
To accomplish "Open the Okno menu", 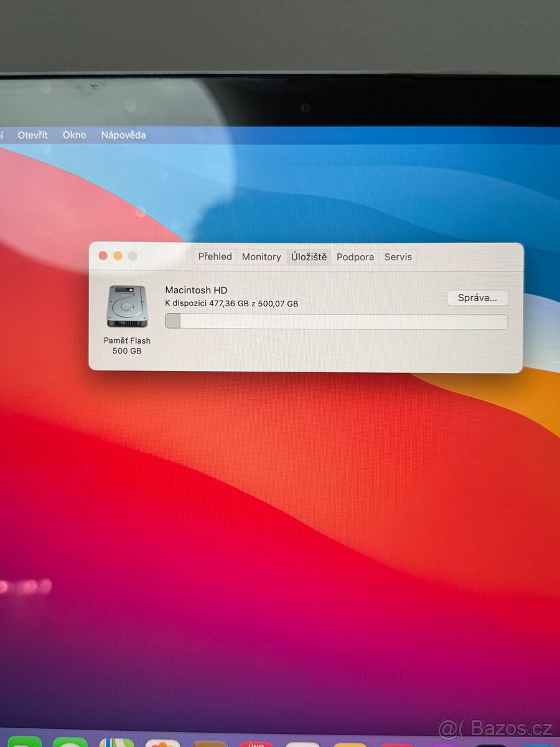I will coord(74,134).
